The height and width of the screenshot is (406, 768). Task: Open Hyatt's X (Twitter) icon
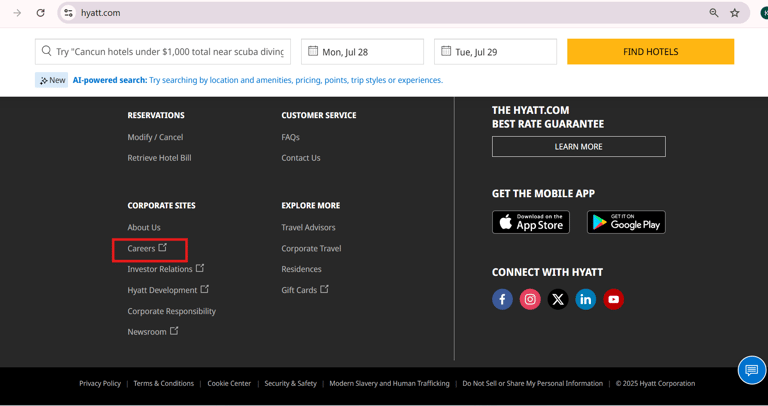pyautogui.click(x=558, y=299)
